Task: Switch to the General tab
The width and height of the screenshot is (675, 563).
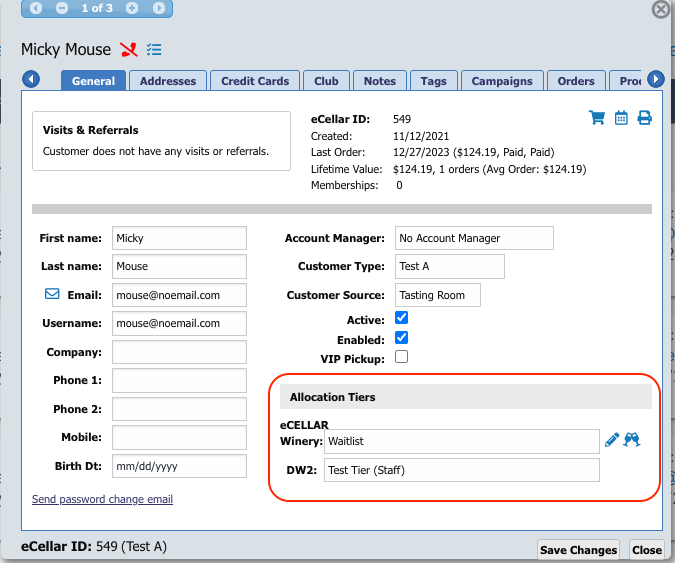Action: (x=93, y=81)
